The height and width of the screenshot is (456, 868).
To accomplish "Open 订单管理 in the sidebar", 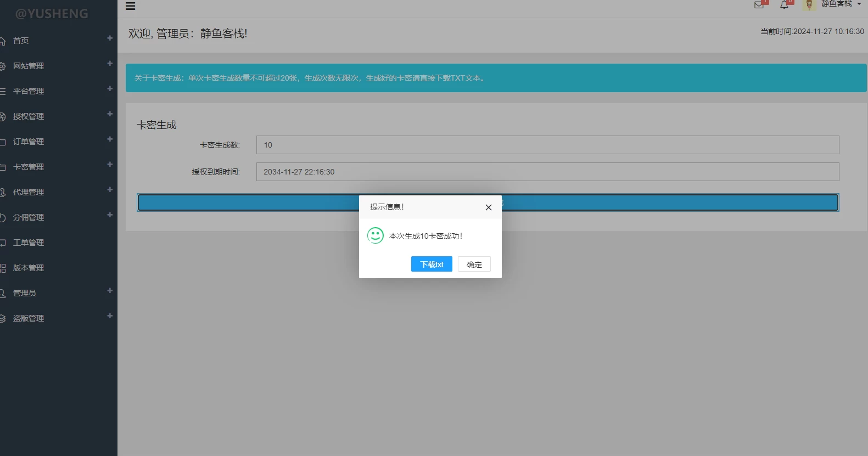I will pos(29,142).
